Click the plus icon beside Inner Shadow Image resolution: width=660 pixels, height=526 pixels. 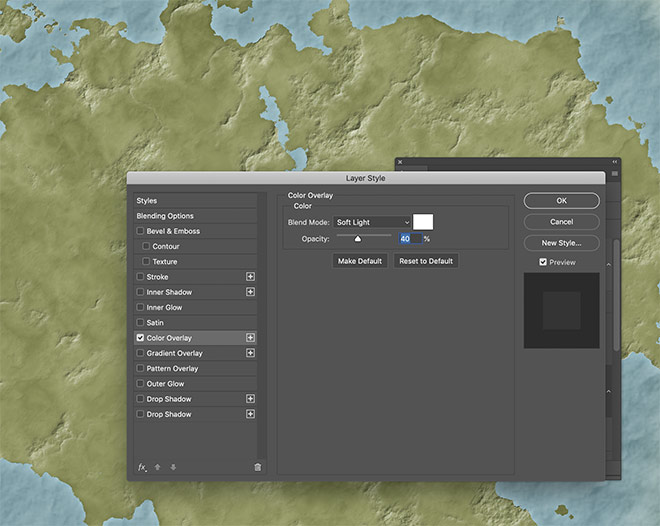[250, 292]
